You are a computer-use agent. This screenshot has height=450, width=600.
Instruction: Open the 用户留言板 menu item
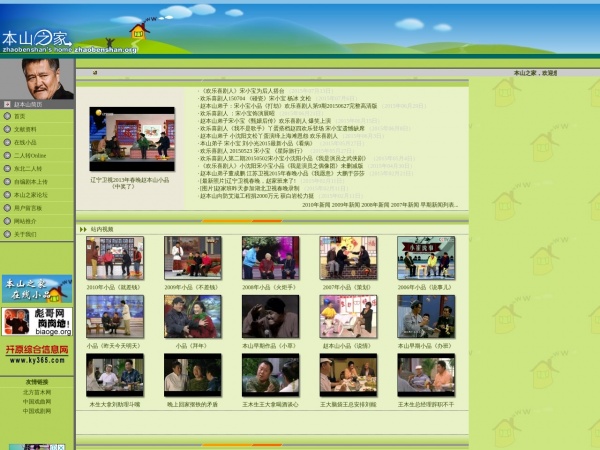[28, 208]
